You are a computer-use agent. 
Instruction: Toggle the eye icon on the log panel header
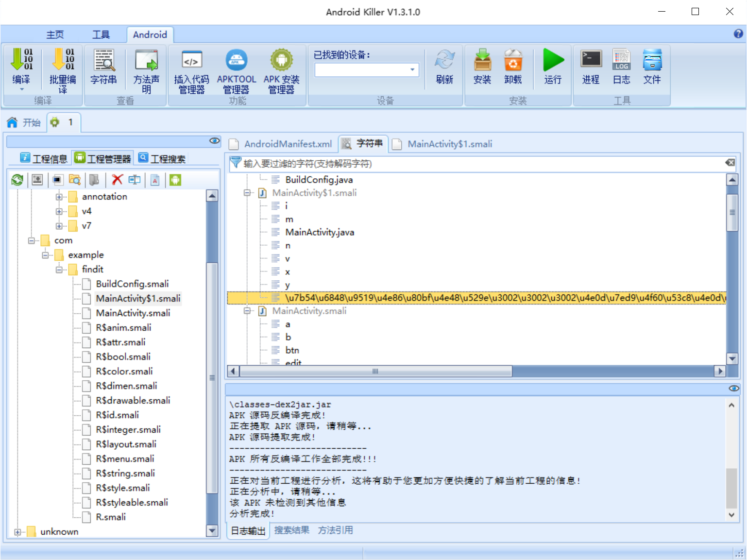(x=733, y=388)
